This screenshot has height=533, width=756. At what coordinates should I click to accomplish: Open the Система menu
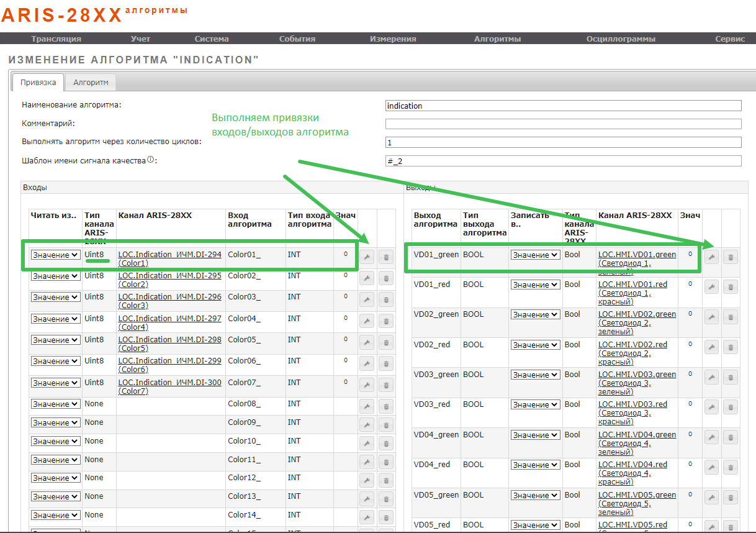(212, 39)
